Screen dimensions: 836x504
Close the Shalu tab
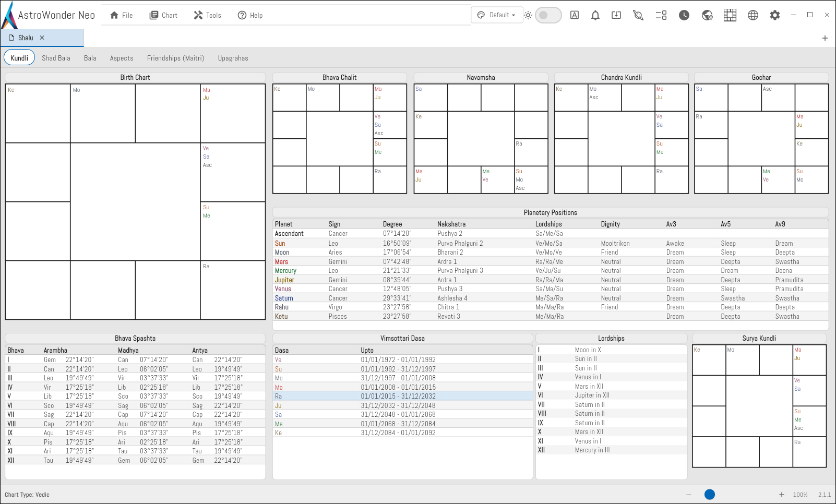click(42, 38)
